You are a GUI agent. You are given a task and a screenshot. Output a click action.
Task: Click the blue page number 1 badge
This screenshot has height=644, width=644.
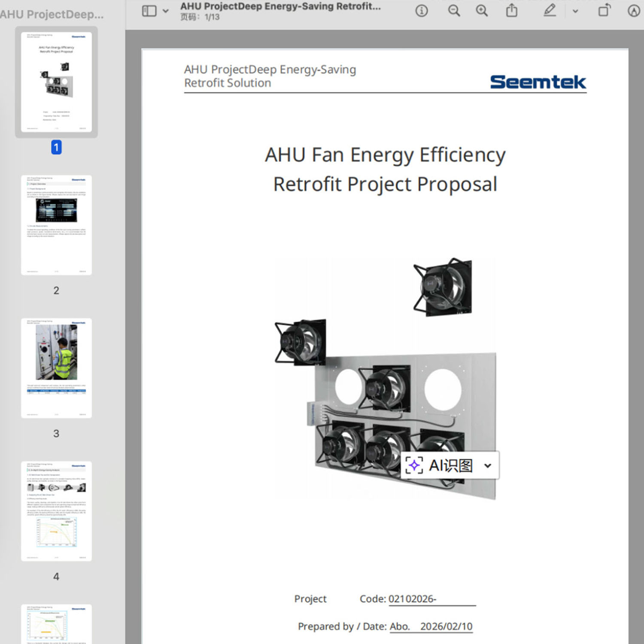56,147
